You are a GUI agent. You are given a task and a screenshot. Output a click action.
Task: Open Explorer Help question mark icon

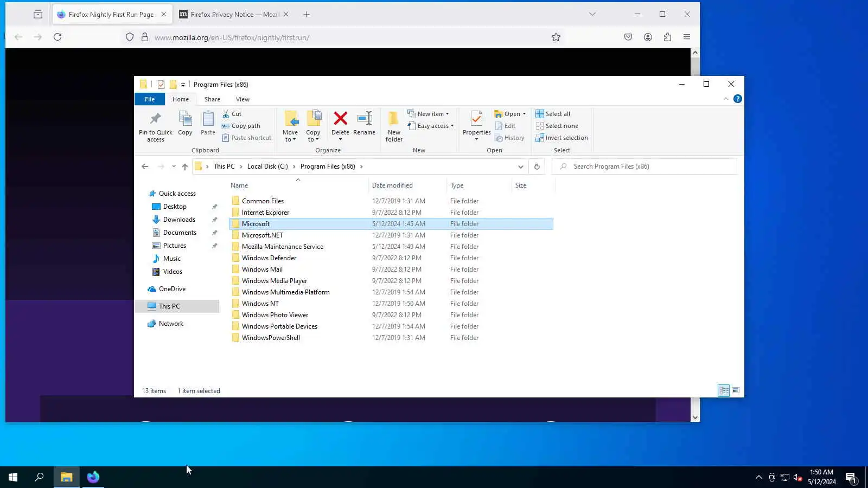point(737,99)
